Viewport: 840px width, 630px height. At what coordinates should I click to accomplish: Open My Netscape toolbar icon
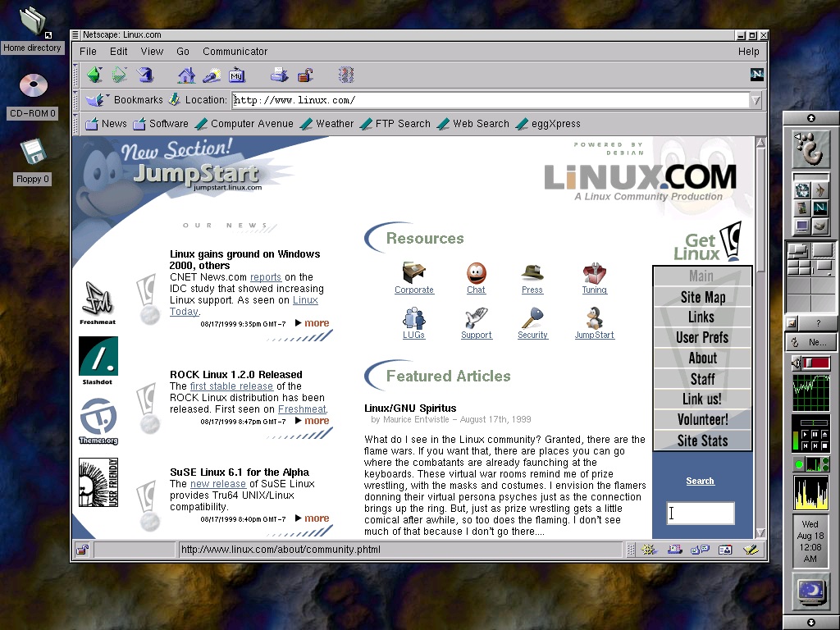point(237,75)
